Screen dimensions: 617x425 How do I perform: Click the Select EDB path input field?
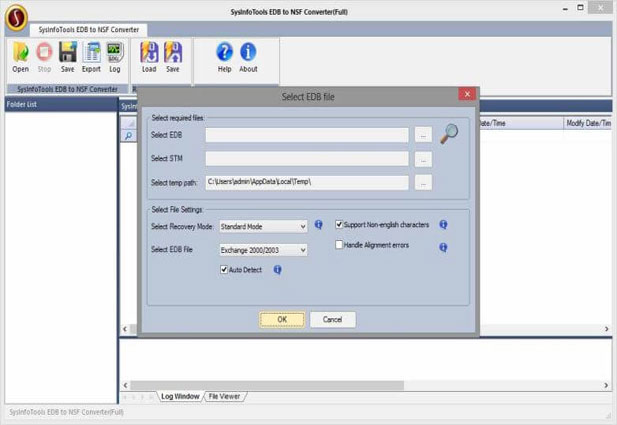[307, 135]
